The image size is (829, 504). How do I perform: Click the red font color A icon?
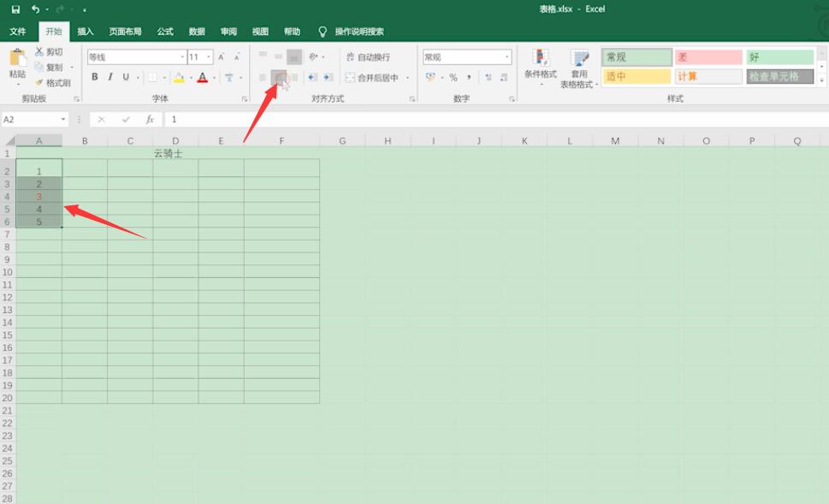pos(203,78)
